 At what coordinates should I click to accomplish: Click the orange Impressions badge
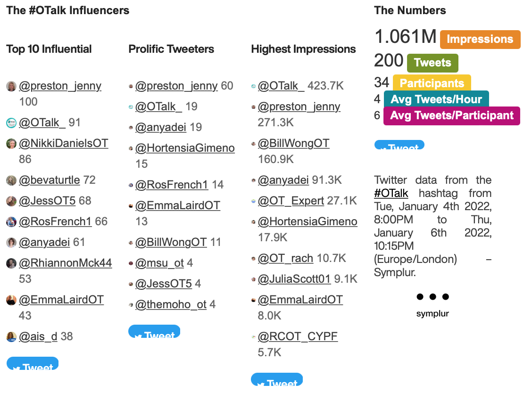480,40
